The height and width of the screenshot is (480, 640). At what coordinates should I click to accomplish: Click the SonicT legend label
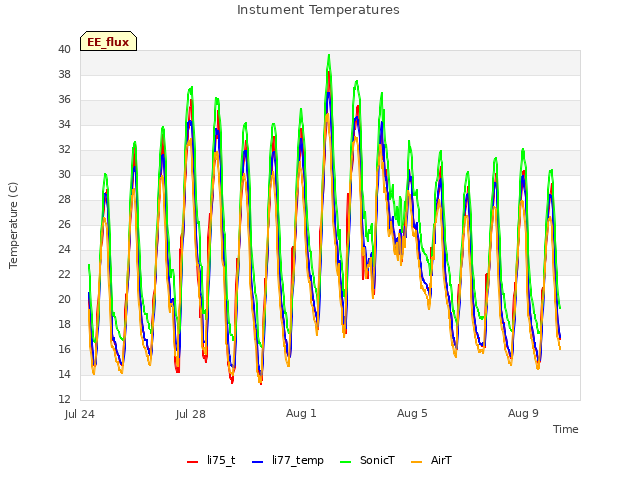point(377,460)
